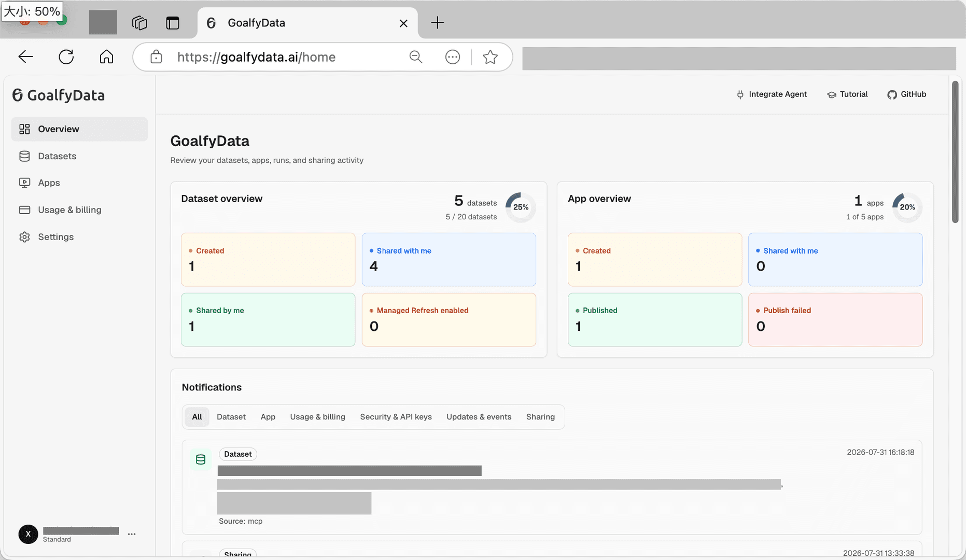Show Security & API keys notifications
The height and width of the screenshot is (560, 966).
click(396, 417)
